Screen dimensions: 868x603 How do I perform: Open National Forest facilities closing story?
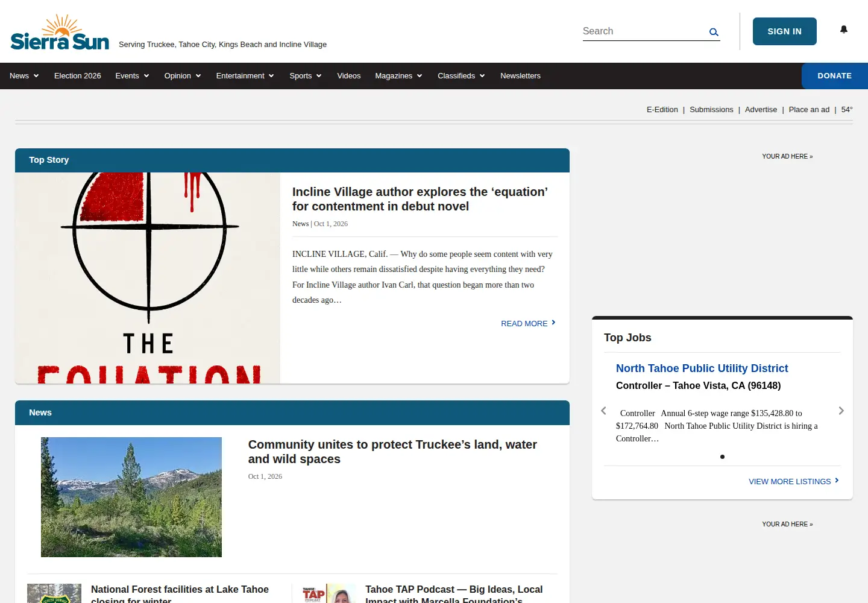pos(180,594)
